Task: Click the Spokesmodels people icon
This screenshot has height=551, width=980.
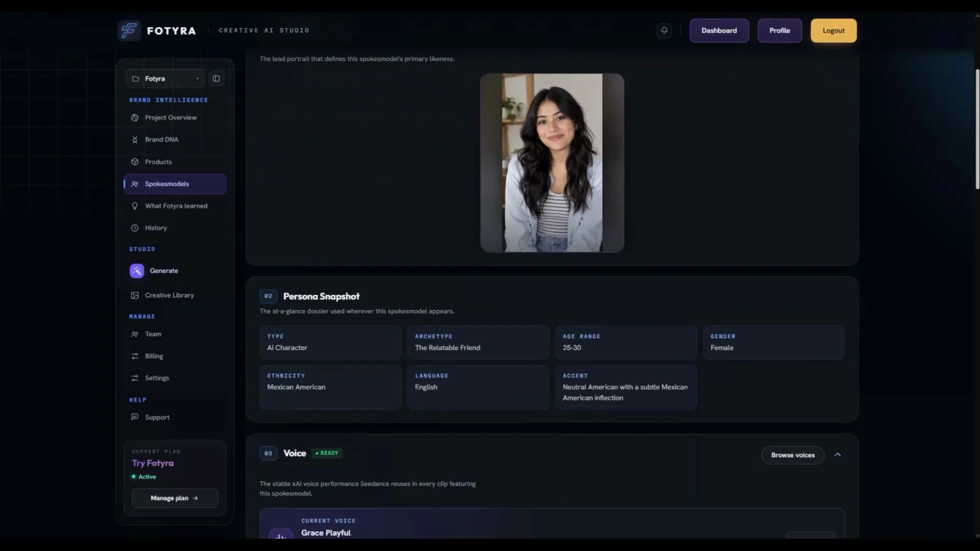Action: coord(135,184)
